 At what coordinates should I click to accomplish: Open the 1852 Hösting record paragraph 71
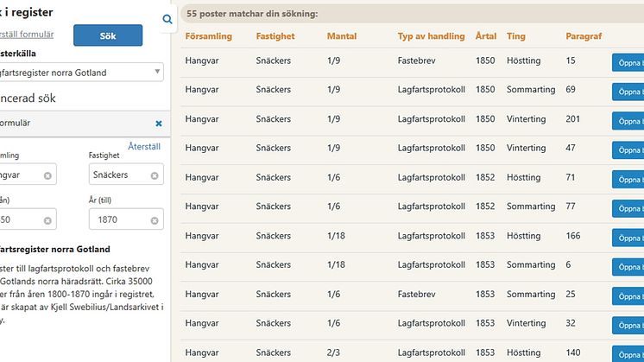point(628,180)
